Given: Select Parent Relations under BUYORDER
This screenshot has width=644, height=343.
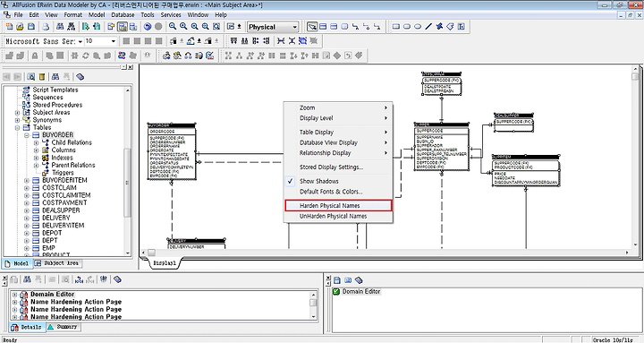Looking at the screenshot, I should click(x=73, y=165).
